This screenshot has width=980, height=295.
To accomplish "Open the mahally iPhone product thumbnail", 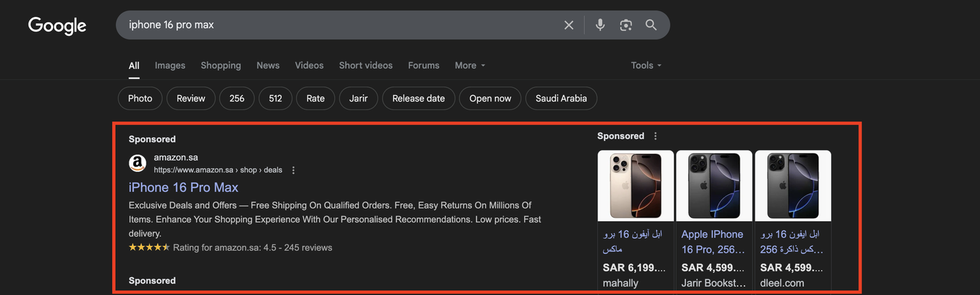I will click(636, 185).
